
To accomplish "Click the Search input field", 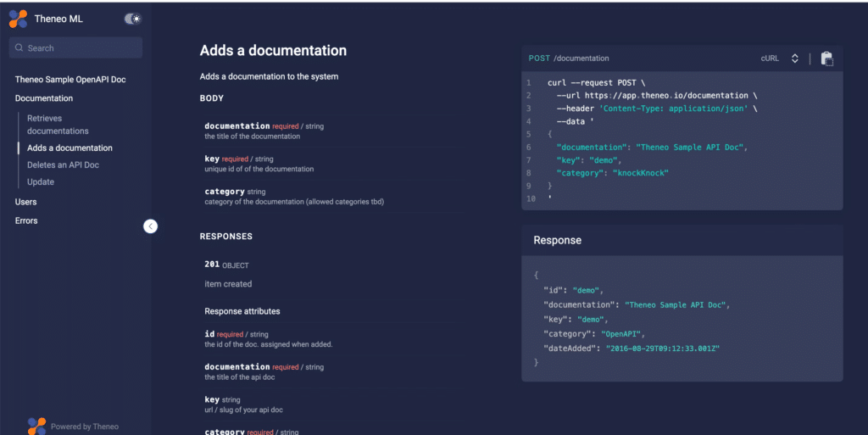I will pyautogui.click(x=75, y=48).
